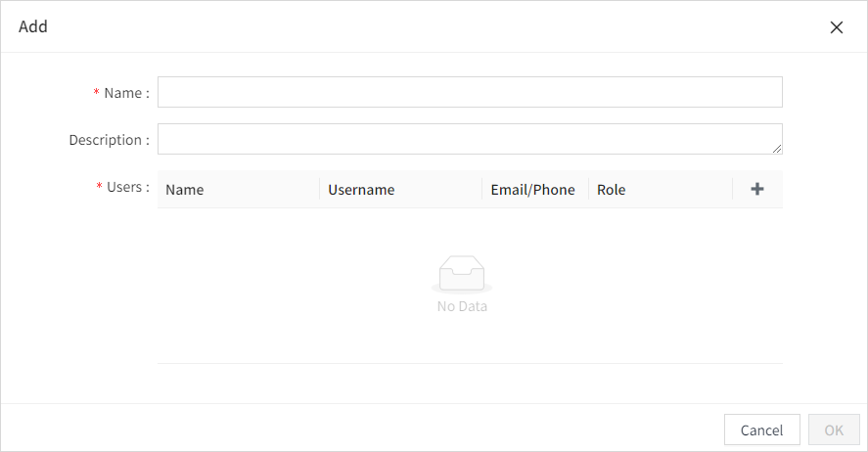
Task: Click the Add dialog title
Action: [33, 26]
